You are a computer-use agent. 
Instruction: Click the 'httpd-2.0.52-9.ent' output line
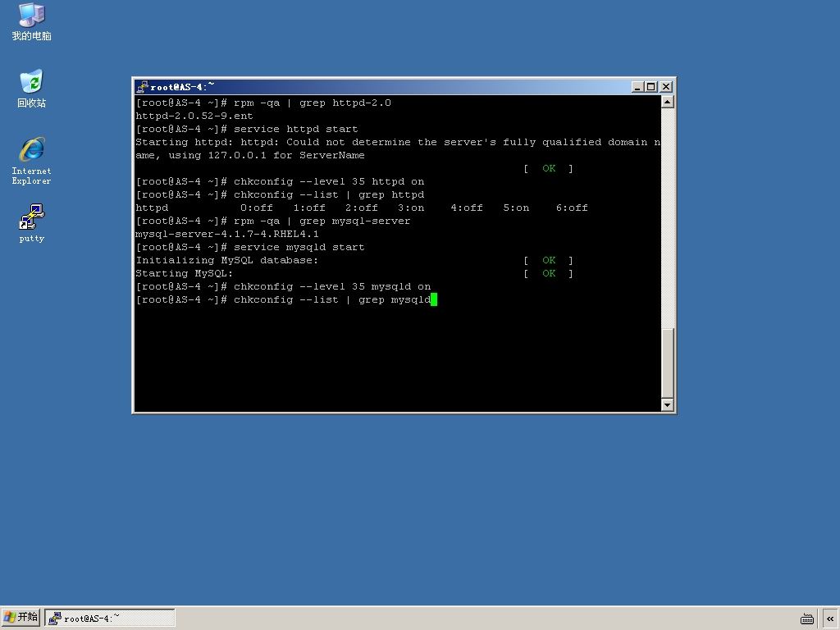[194, 116]
